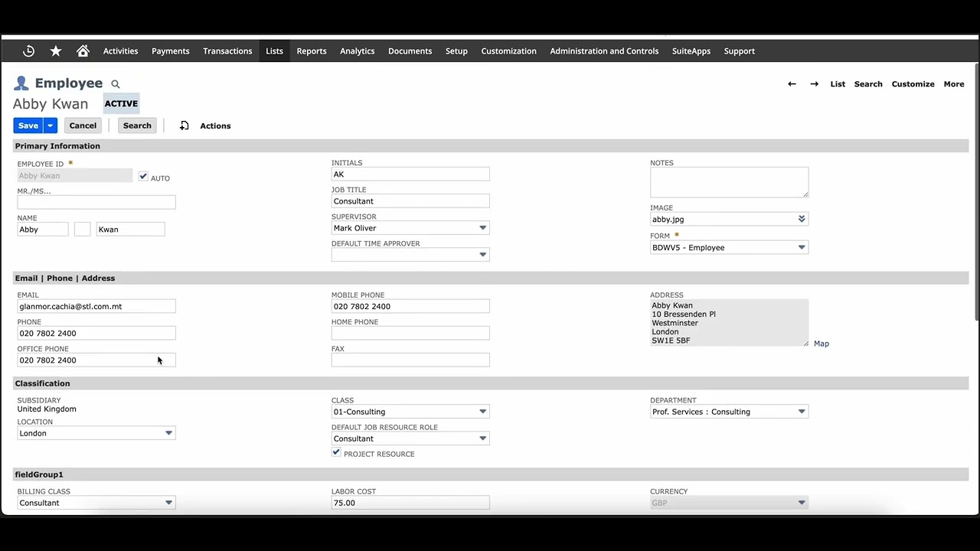This screenshot has height=551, width=980.
Task: Go to the next record arrow
Action: point(814,84)
